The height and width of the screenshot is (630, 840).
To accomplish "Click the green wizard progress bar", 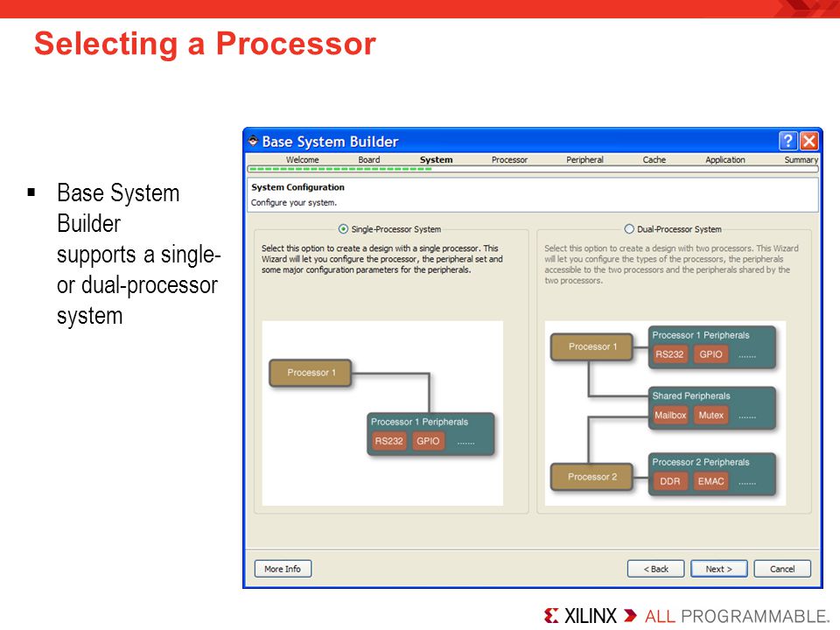I will click(x=533, y=169).
